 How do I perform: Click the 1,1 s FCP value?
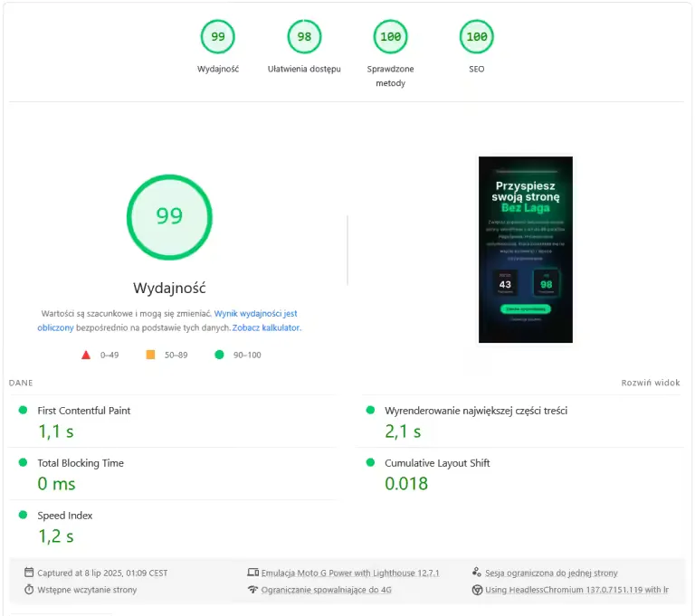56,431
